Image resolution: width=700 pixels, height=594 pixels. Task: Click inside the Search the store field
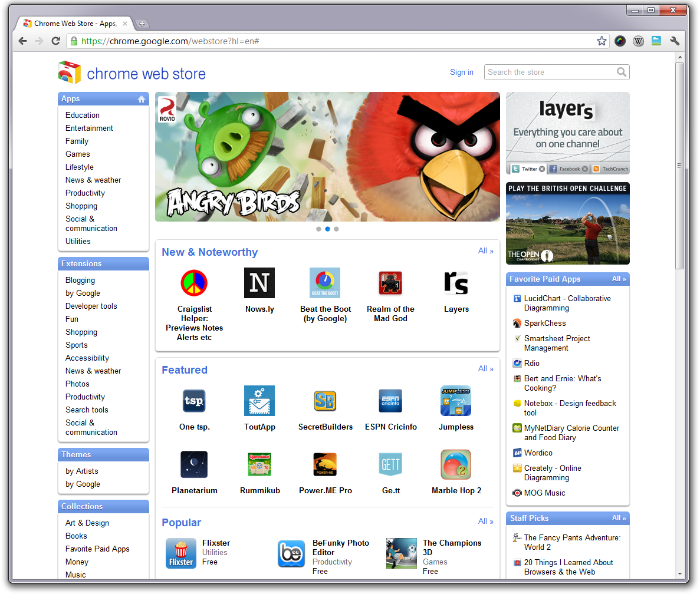tap(548, 72)
